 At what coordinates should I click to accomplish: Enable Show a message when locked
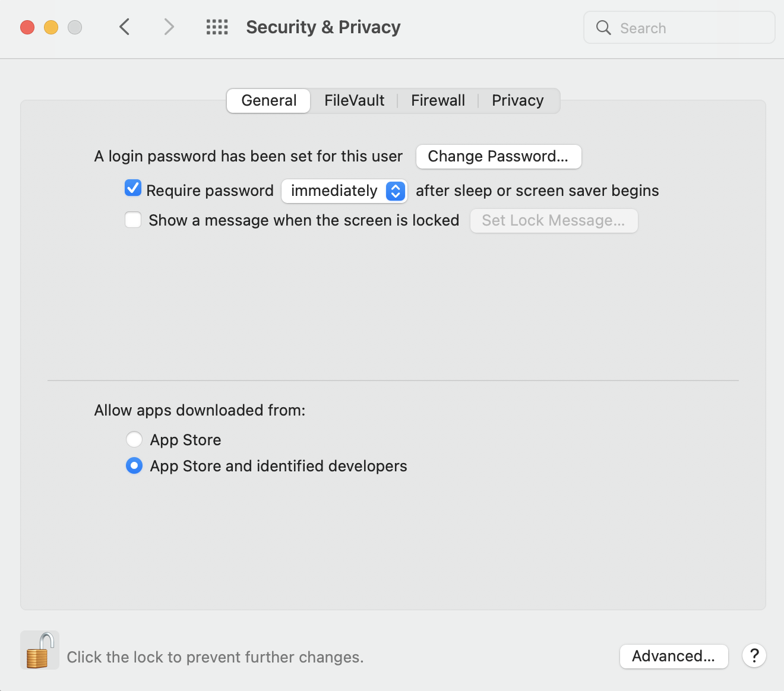133,220
